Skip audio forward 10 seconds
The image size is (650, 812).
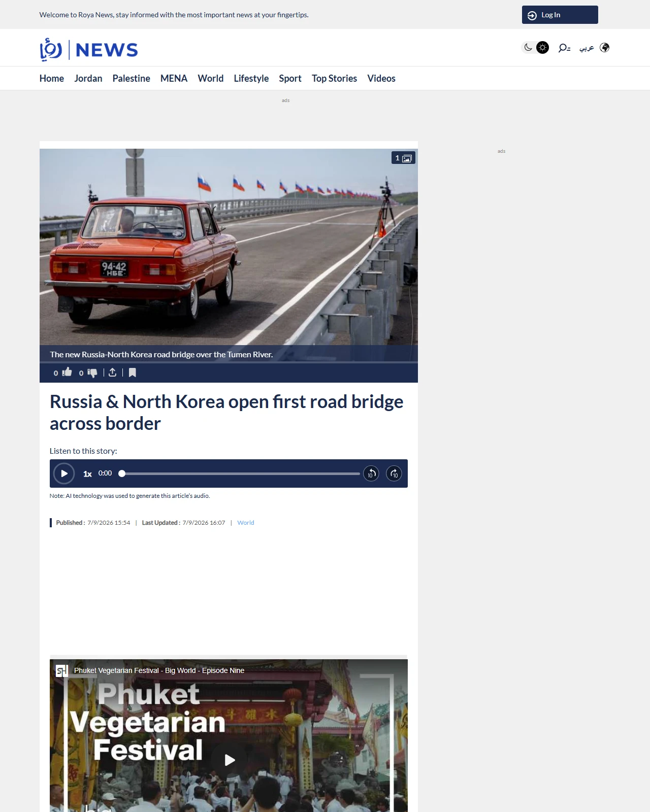394,473
